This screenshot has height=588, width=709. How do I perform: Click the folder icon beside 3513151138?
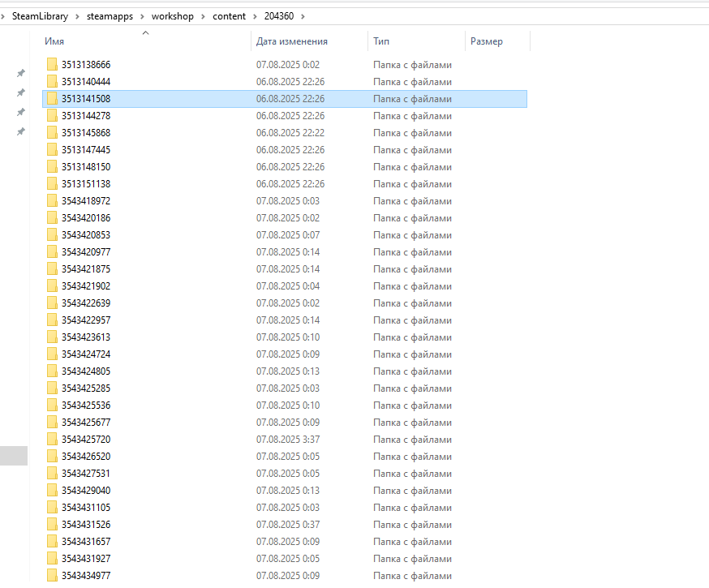[x=52, y=184]
